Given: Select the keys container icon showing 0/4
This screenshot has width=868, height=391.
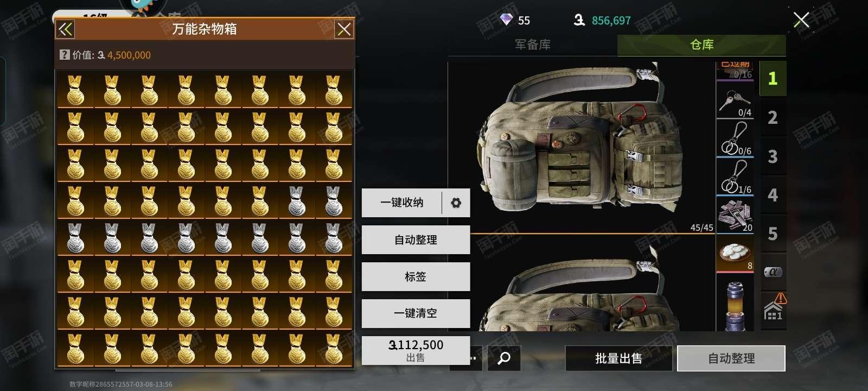Looking at the screenshot, I should pos(735,100).
